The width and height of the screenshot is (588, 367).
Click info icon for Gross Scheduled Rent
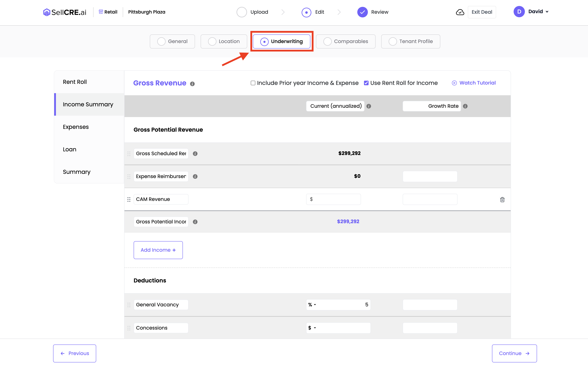click(x=195, y=154)
